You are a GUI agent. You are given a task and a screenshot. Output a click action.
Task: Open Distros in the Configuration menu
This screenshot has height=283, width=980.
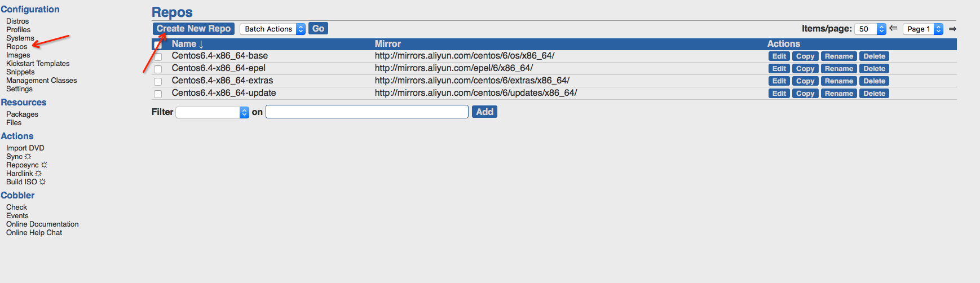(x=17, y=21)
